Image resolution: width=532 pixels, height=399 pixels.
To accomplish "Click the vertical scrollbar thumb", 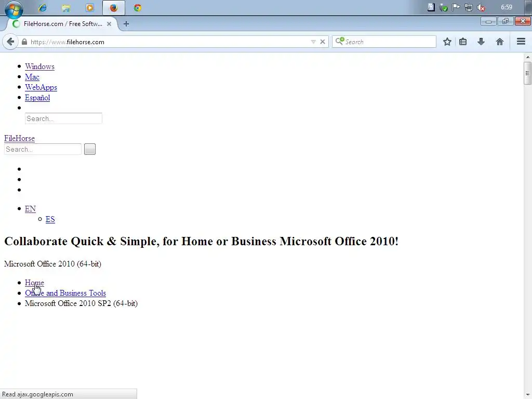I will coord(528,73).
